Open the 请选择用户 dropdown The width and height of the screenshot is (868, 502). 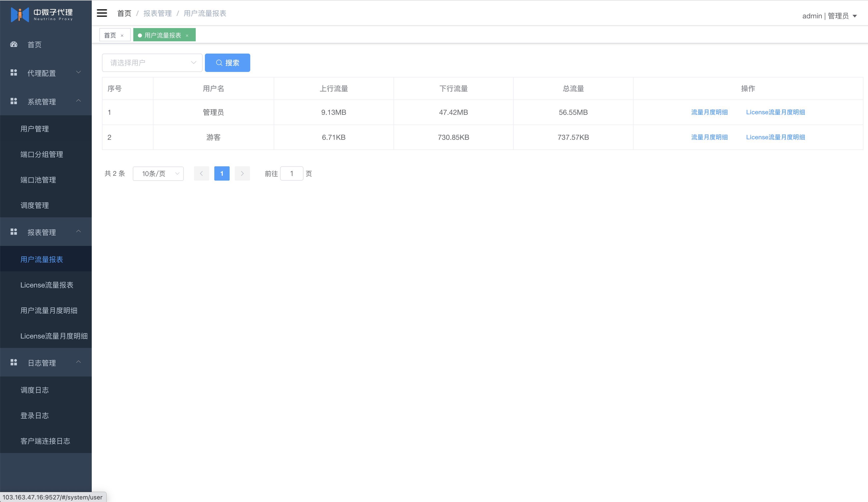152,63
